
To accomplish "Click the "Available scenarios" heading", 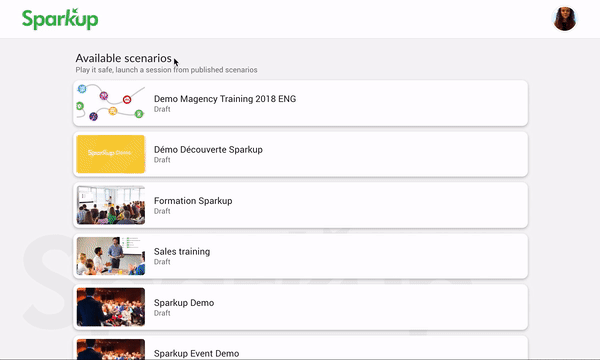I will (x=123, y=58).
